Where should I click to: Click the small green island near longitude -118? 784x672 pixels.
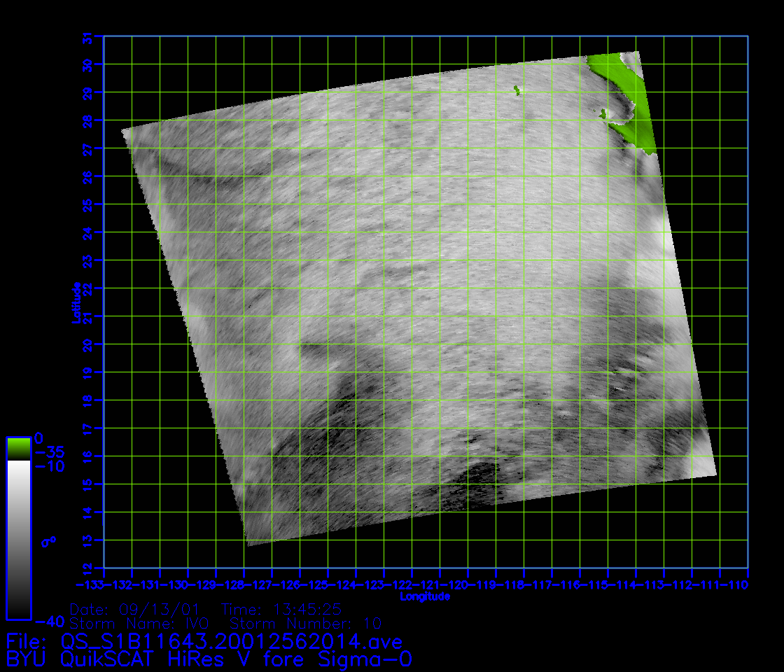pos(517,89)
